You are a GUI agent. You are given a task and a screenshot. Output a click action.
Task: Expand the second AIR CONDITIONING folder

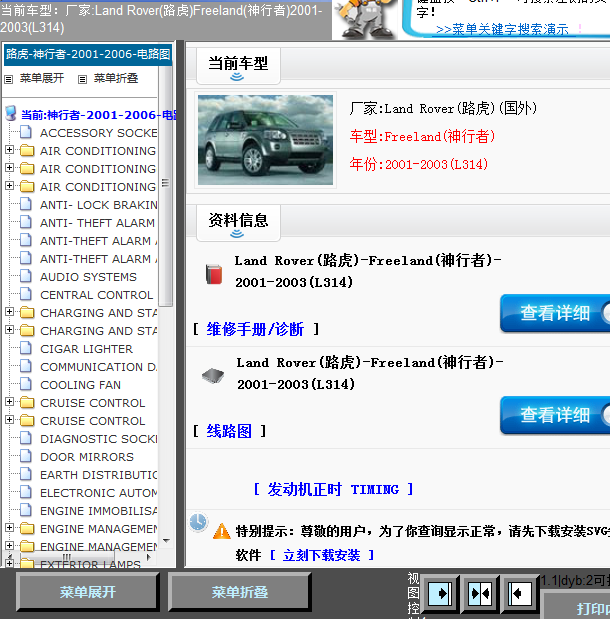[9, 168]
